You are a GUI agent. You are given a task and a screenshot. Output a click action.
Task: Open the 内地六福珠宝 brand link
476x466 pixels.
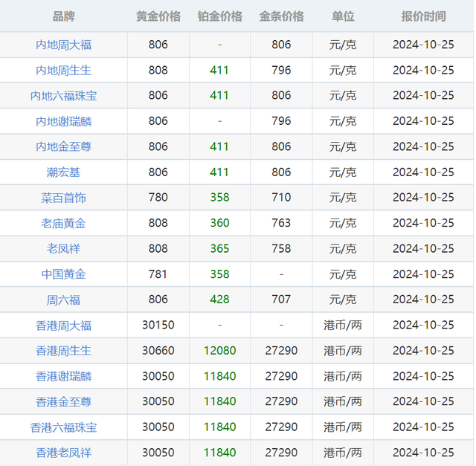63,96
